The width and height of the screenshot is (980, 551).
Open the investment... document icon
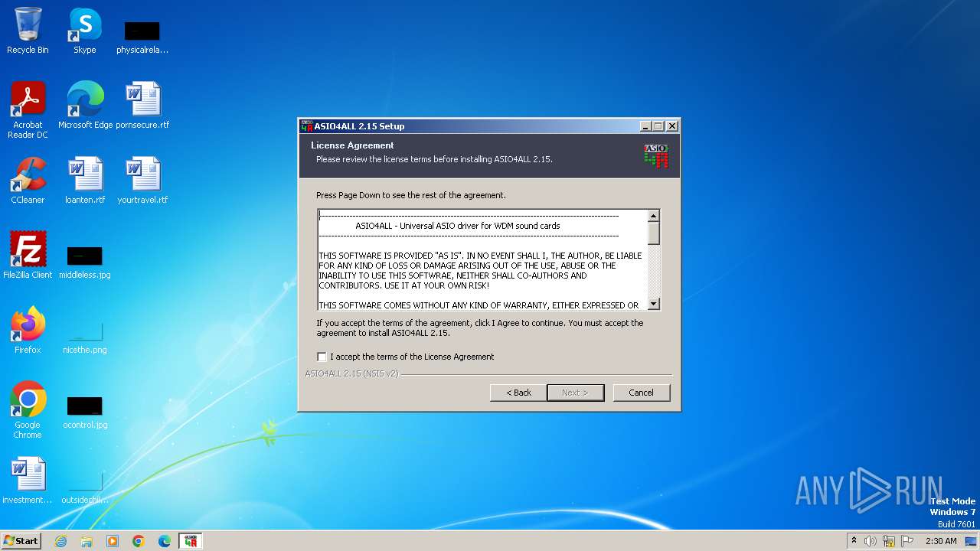pos(28,481)
